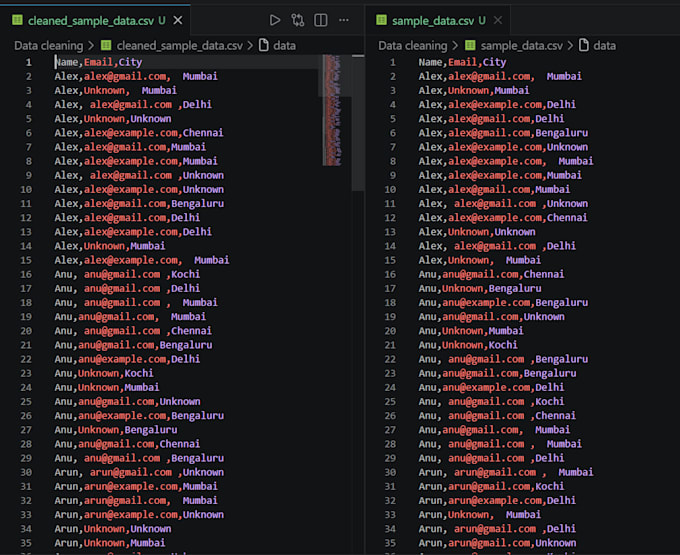Click 'Arun,arun@example.com,Mumbai' on left line 31
Viewport: 680px width, 555px height.
(x=136, y=486)
